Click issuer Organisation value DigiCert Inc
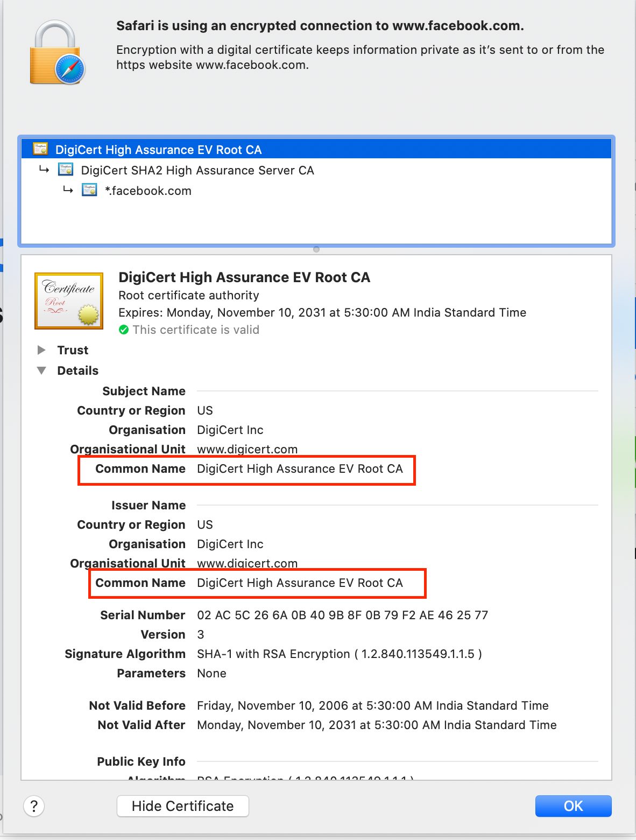 click(x=230, y=544)
